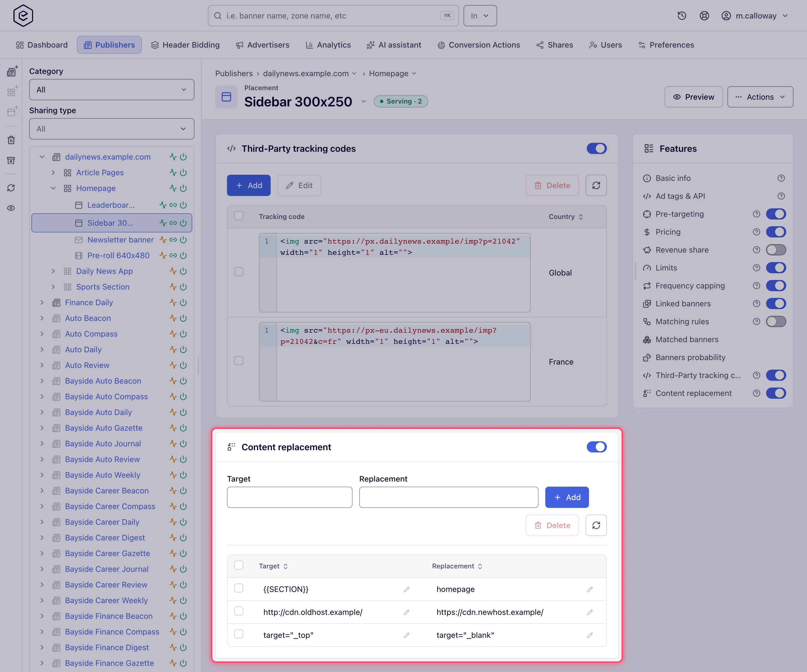Image resolution: width=807 pixels, height=672 pixels.
Task: Click the sync icon in left sidebar
Action: click(11, 188)
